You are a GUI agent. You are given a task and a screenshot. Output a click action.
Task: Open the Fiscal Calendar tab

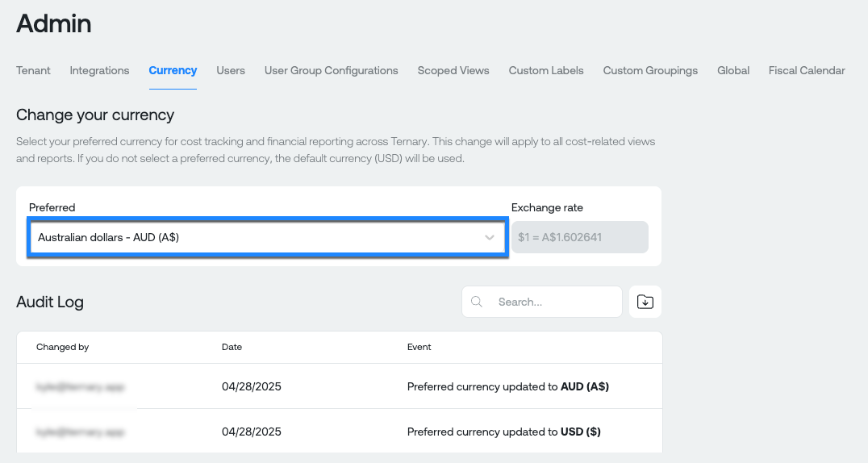tap(807, 70)
